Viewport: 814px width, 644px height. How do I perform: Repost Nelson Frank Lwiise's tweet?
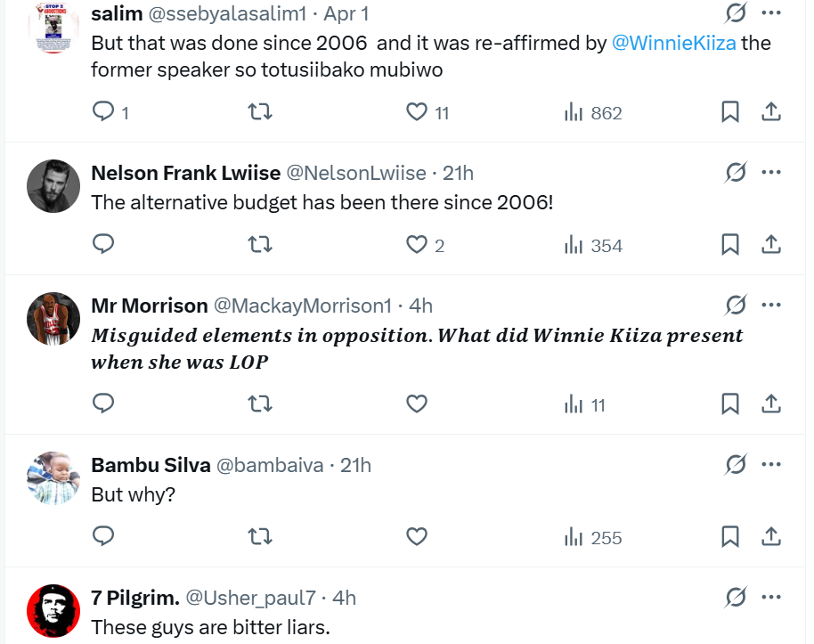259,245
